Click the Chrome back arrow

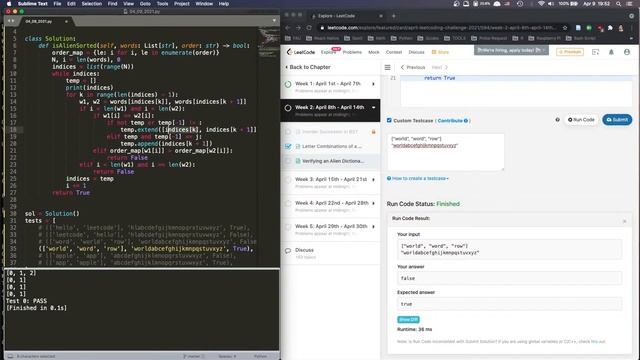(x=288, y=28)
